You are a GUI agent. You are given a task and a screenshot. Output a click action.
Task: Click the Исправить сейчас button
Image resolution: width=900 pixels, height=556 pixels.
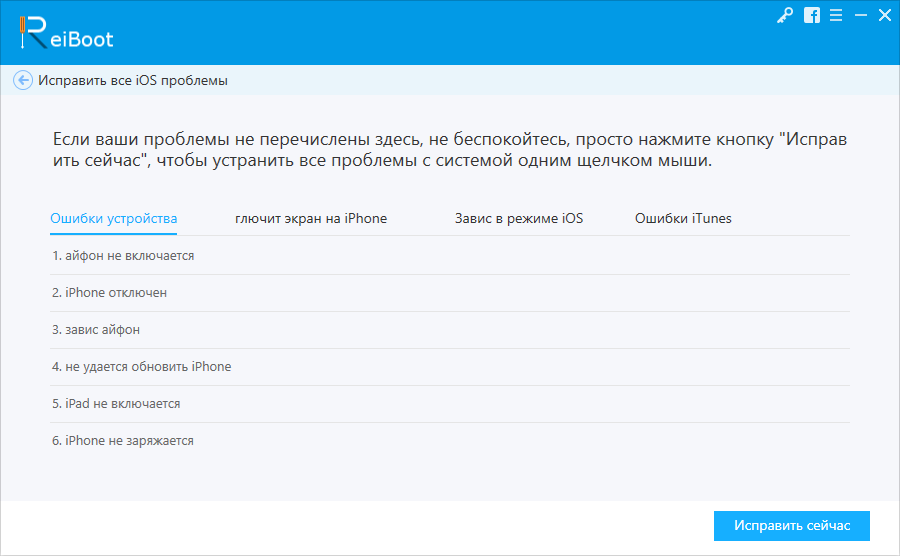(792, 526)
